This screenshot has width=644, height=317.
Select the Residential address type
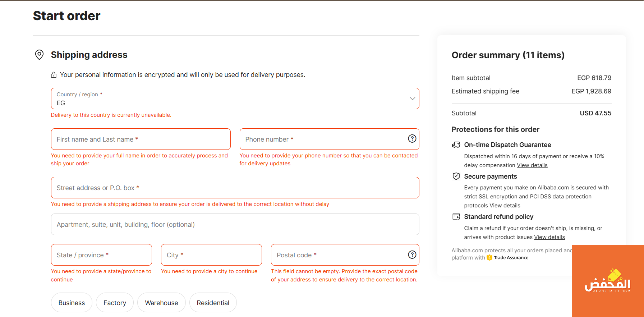213,303
